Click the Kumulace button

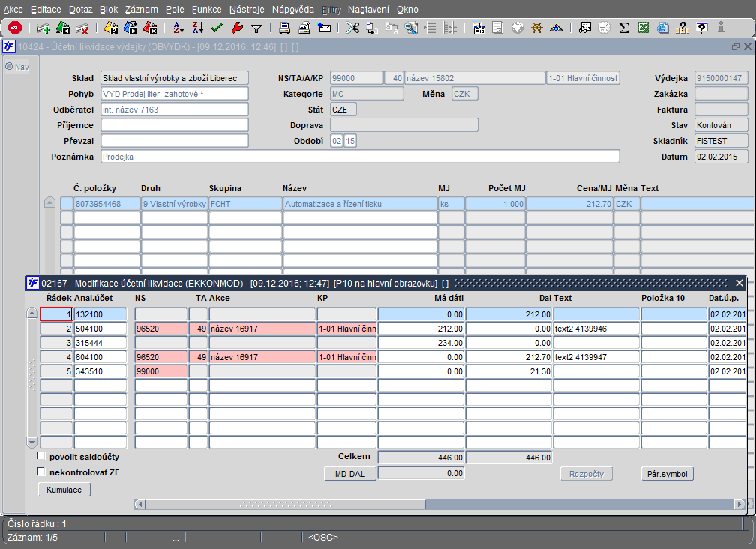[64, 490]
